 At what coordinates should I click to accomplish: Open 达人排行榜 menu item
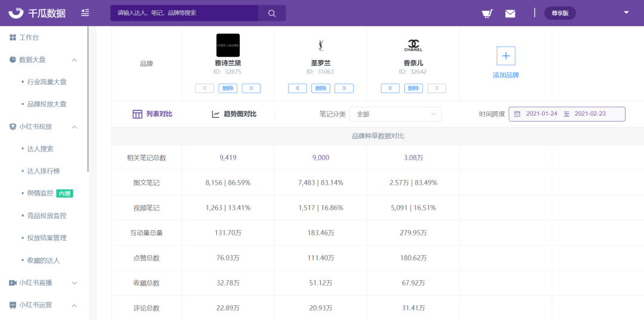pos(44,171)
